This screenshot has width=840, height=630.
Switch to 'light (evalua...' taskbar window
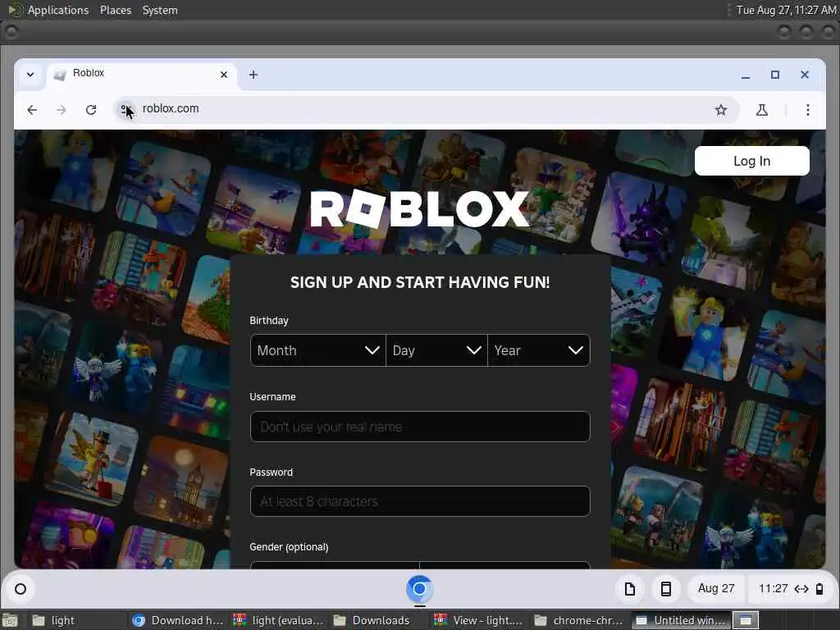tap(279, 620)
